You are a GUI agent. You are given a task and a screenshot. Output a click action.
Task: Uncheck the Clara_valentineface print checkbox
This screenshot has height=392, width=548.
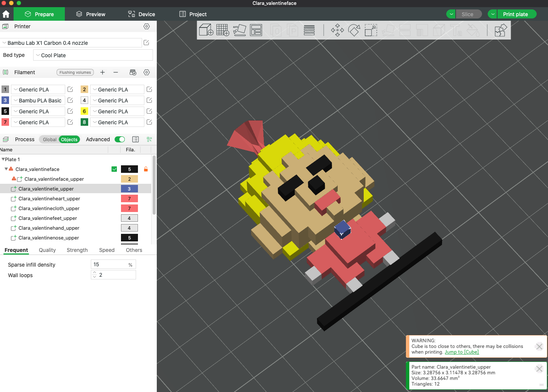click(x=114, y=169)
